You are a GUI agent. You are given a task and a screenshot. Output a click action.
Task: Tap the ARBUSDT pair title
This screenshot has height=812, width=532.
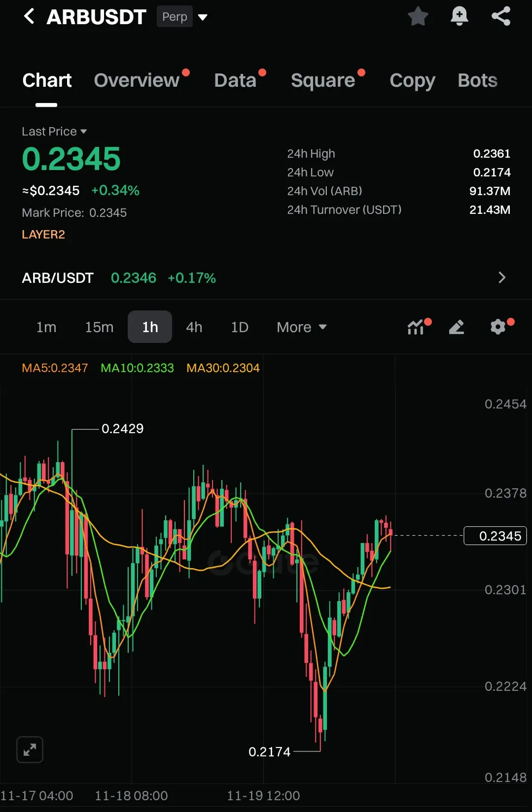[96, 17]
